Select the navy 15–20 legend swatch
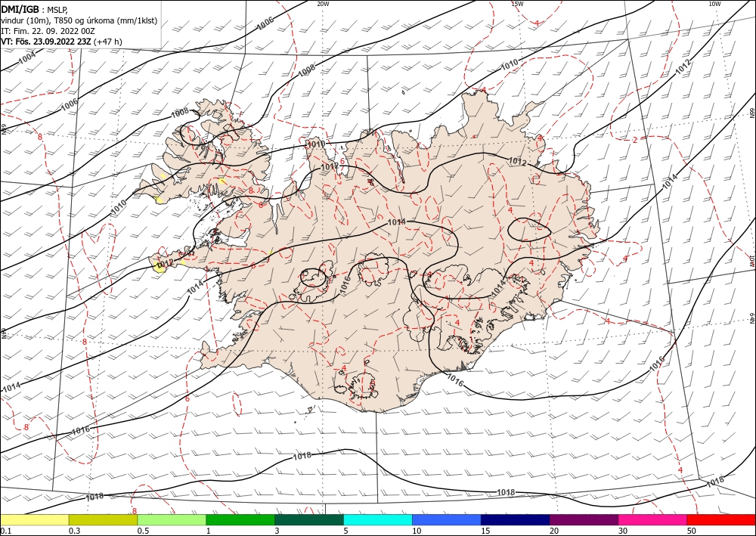The width and height of the screenshot is (756, 536). (516, 520)
